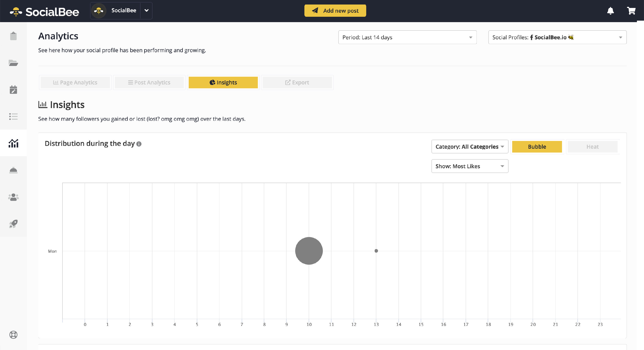Click the large bubble at hour 10
This screenshot has height=350, width=644.
[x=309, y=251]
